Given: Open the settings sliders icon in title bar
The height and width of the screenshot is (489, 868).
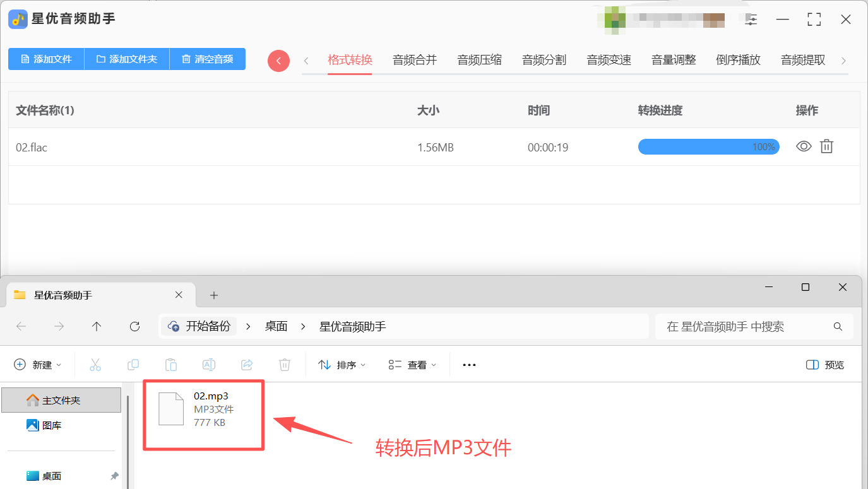Looking at the screenshot, I should pyautogui.click(x=751, y=20).
